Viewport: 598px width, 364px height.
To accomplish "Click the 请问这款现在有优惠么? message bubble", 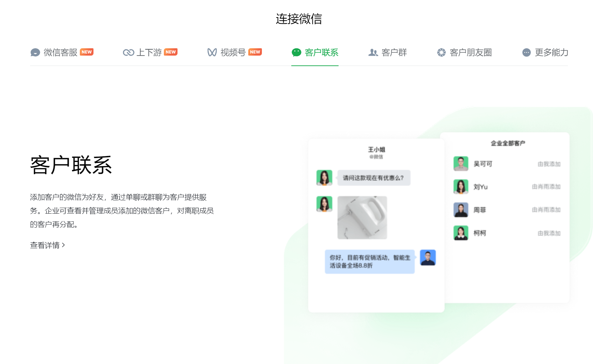I will tap(374, 178).
